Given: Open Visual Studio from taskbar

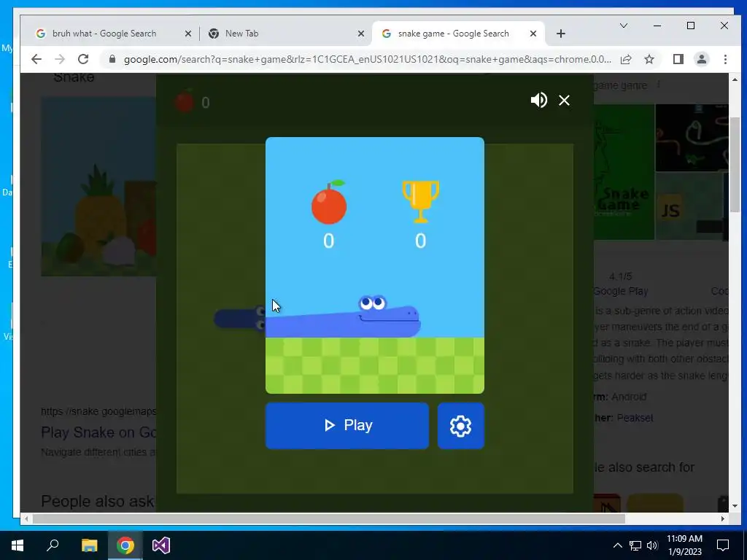Looking at the screenshot, I should tap(161, 545).
